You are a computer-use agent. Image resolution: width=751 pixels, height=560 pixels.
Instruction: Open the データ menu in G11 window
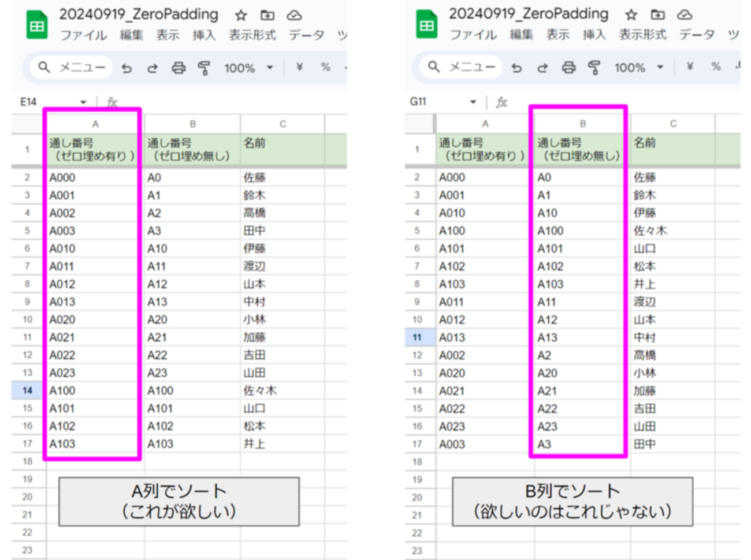click(697, 35)
